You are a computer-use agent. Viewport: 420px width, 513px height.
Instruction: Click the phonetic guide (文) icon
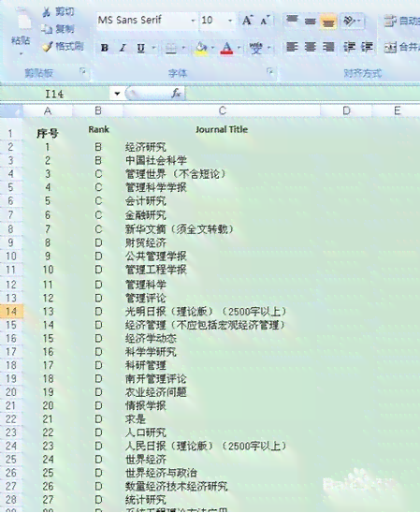256,49
